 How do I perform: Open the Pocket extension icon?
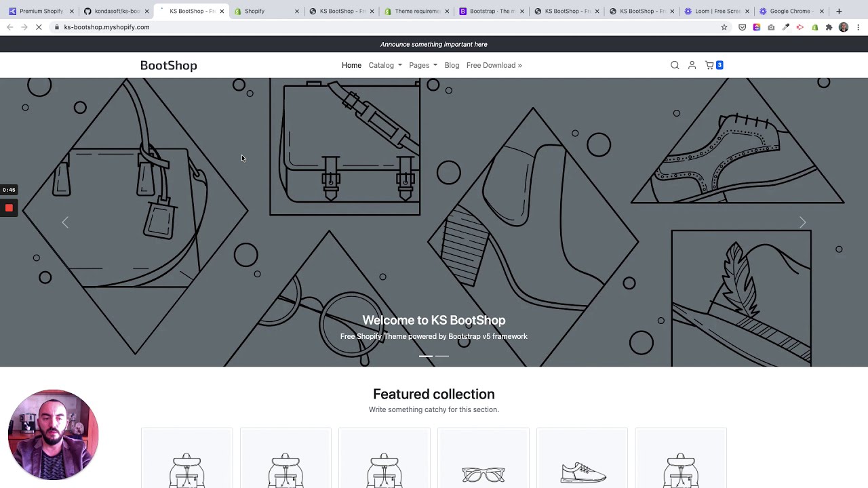742,27
